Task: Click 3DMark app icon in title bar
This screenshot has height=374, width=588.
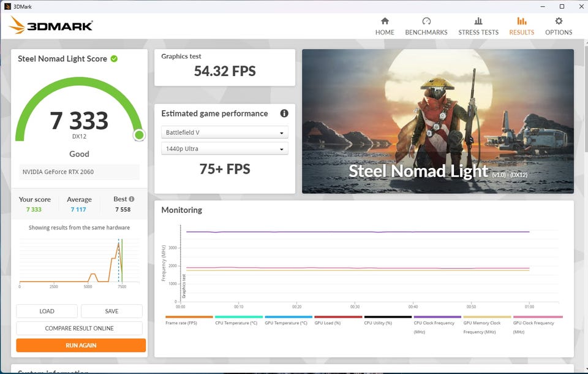Action: point(7,6)
